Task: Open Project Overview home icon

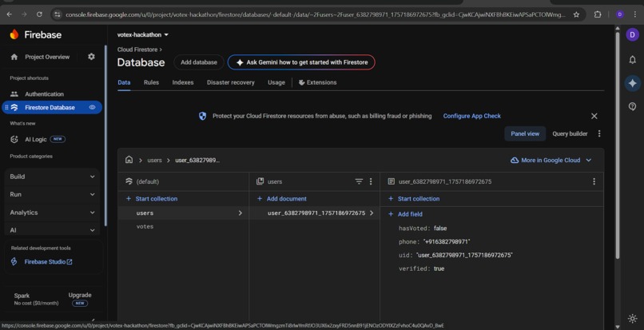Action: tap(14, 57)
